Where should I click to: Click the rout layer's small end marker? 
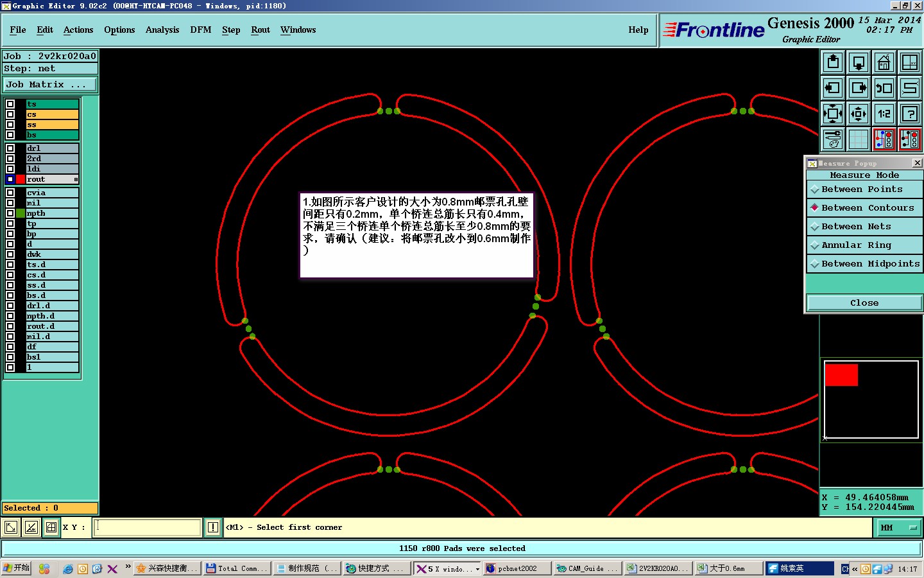[x=76, y=179]
